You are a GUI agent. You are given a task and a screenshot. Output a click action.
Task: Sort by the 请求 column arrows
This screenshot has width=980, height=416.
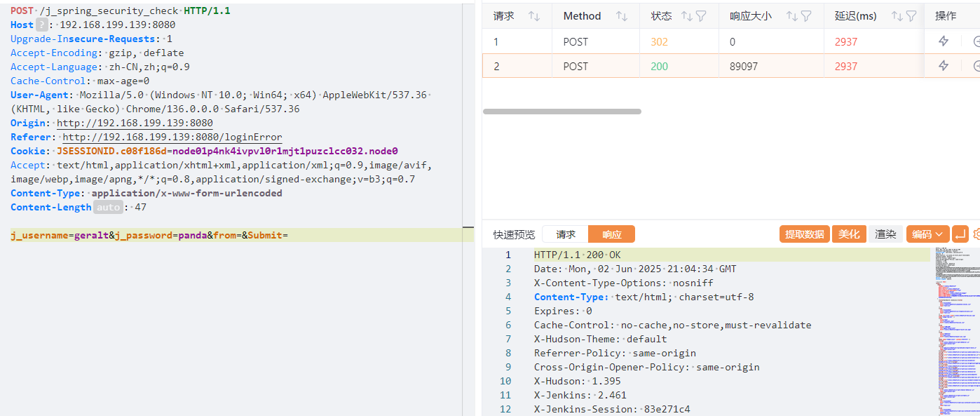coord(533,16)
